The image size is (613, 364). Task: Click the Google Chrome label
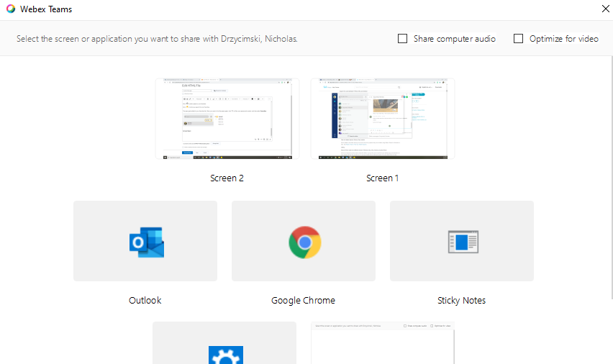coord(303,300)
